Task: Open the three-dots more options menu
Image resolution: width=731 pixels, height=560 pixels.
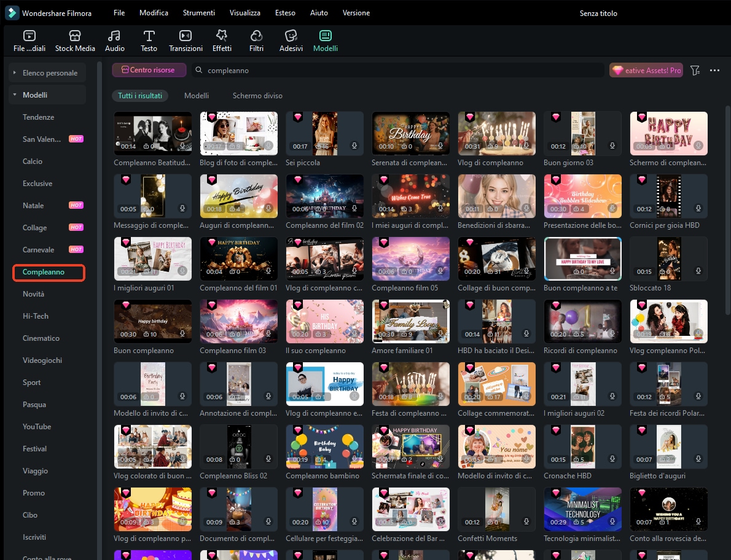Action: pos(714,71)
